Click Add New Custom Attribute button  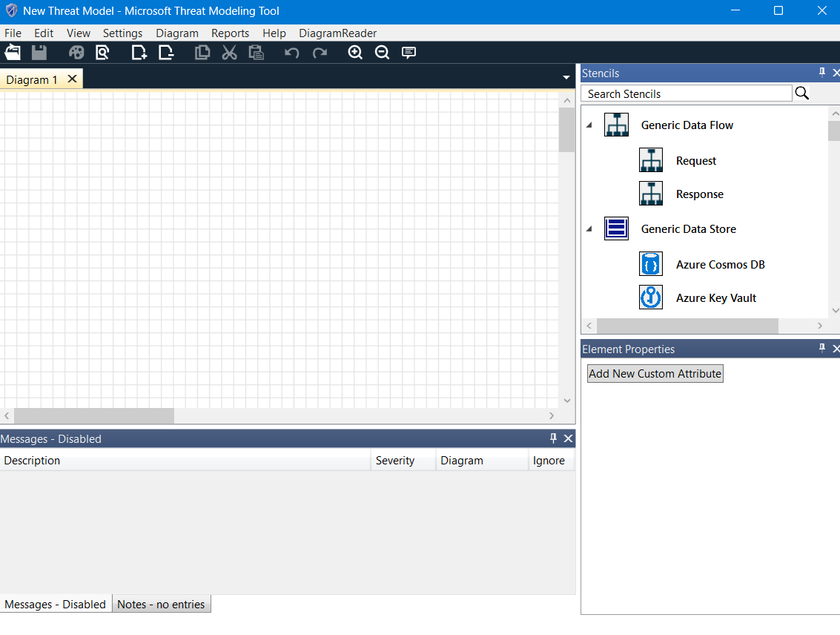coord(655,373)
